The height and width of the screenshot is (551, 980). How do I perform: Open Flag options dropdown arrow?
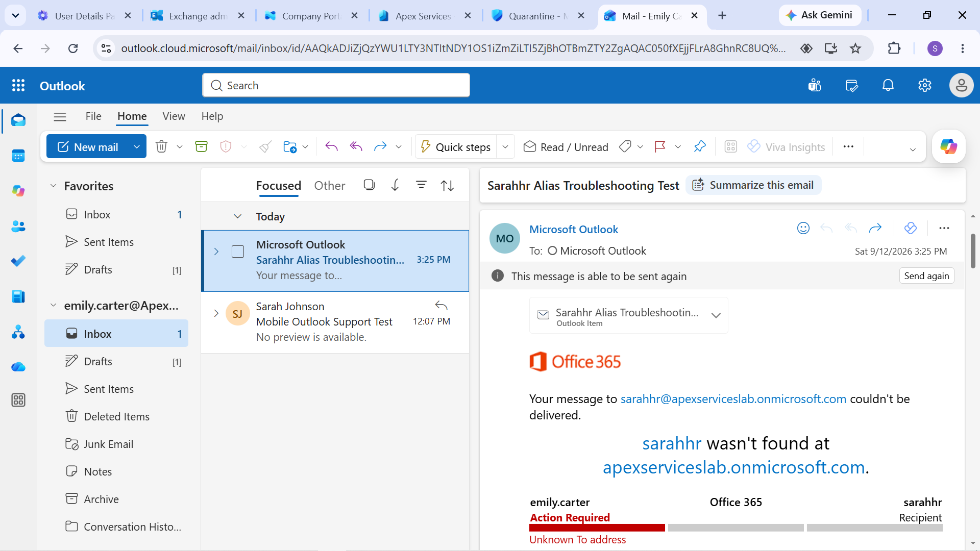[678, 147]
